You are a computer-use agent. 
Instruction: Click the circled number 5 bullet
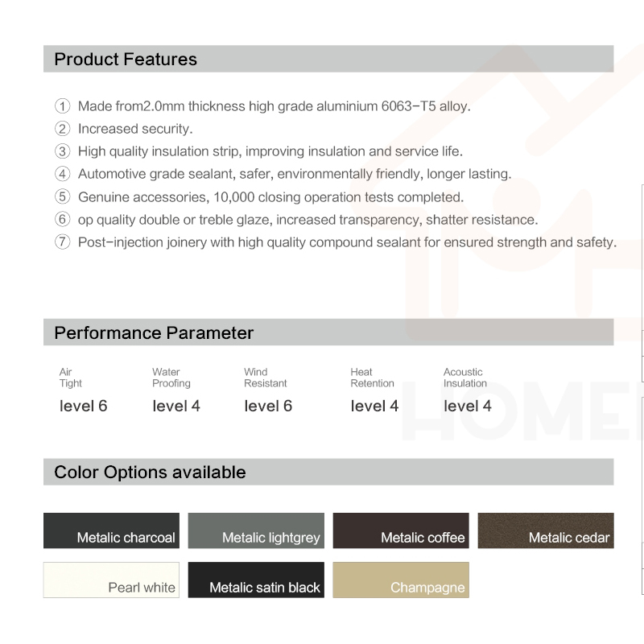point(62,197)
